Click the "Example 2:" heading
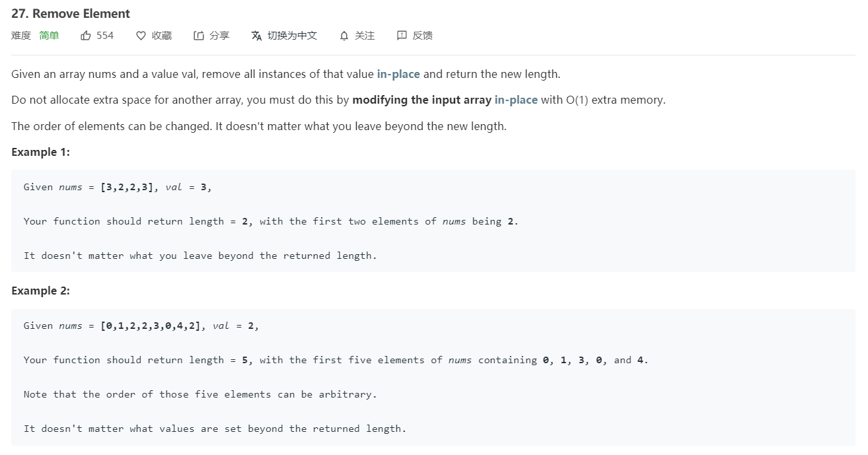Image resolution: width=868 pixels, height=455 pixels. [40, 291]
